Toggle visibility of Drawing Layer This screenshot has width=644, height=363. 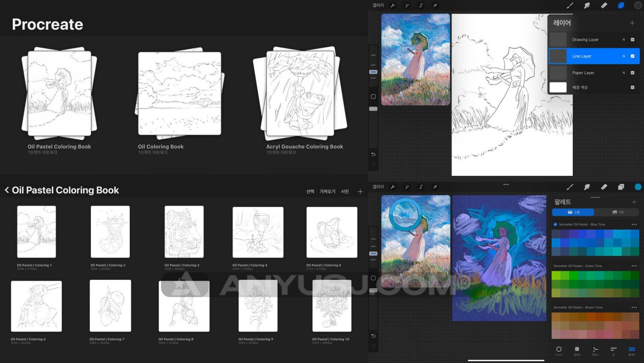pyautogui.click(x=633, y=40)
